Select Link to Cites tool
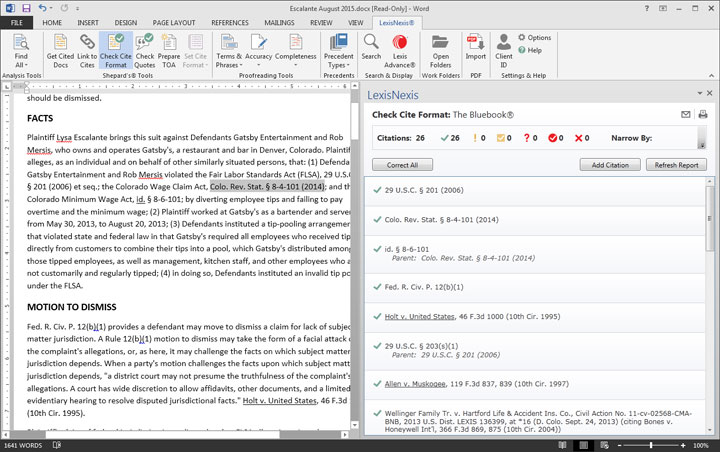The height and width of the screenshot is (452, 720). (87, 51)
